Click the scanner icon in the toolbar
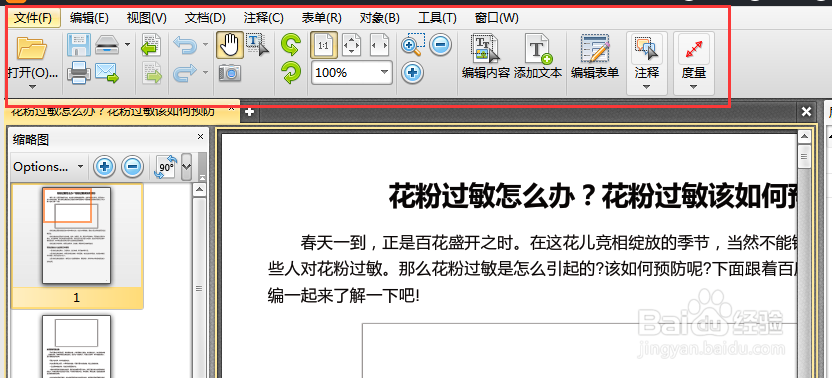832x378 pixels. point(107,45)
